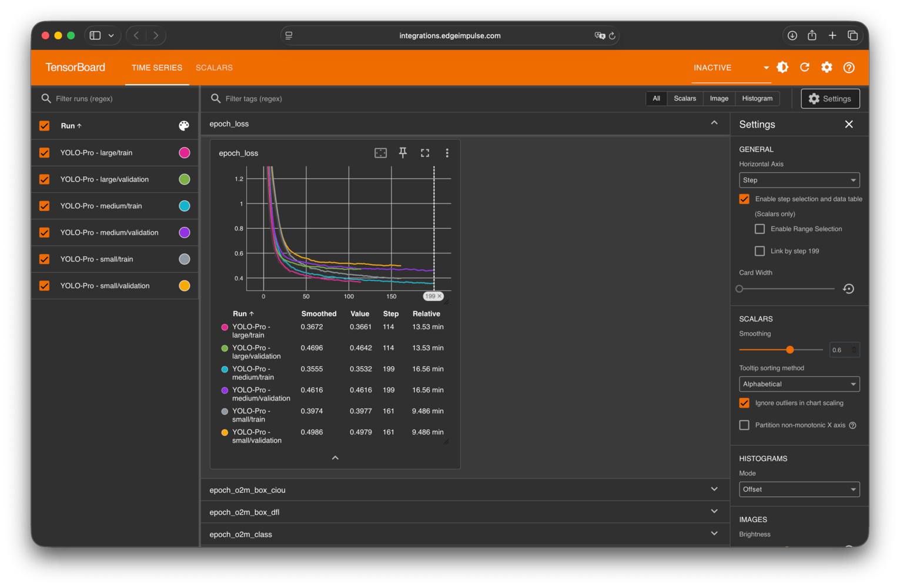Collapse the data table chevron under chart
This screenshot has width=900, height=588.
[335, 457]
